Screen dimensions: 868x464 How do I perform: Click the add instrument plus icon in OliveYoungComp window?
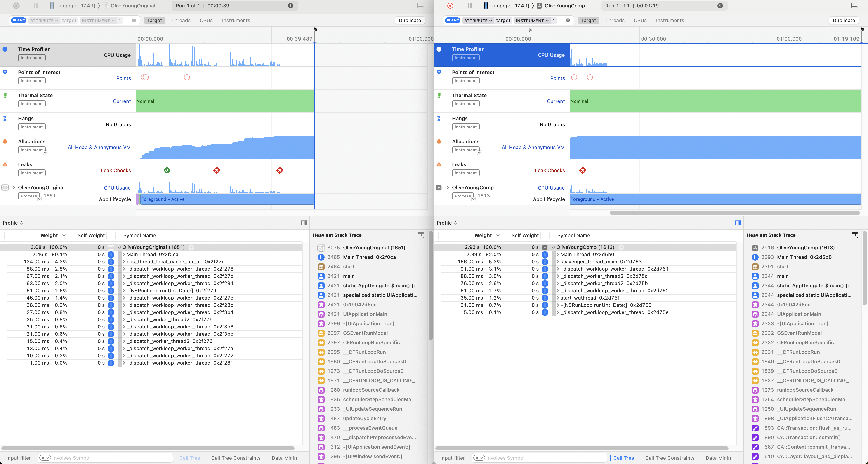[x=839, y=6]
